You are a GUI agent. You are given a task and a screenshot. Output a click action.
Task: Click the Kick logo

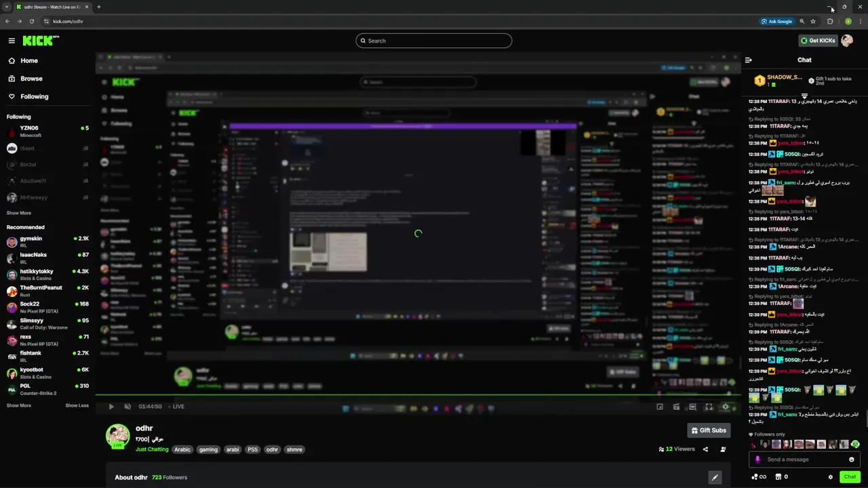[x=41, y=41]
